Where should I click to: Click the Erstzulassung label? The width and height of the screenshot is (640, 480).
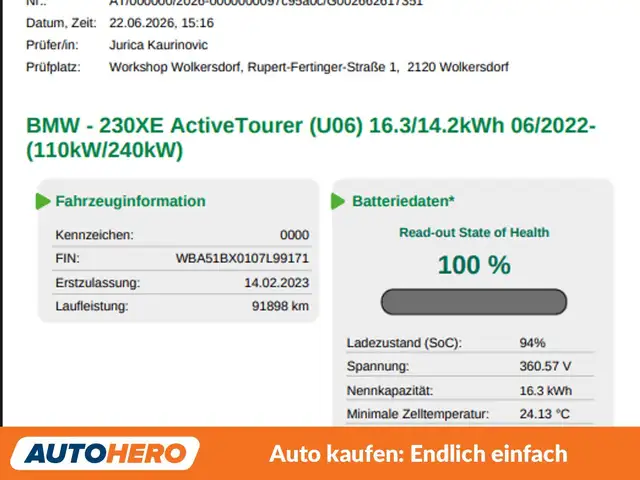coord(98,282)
